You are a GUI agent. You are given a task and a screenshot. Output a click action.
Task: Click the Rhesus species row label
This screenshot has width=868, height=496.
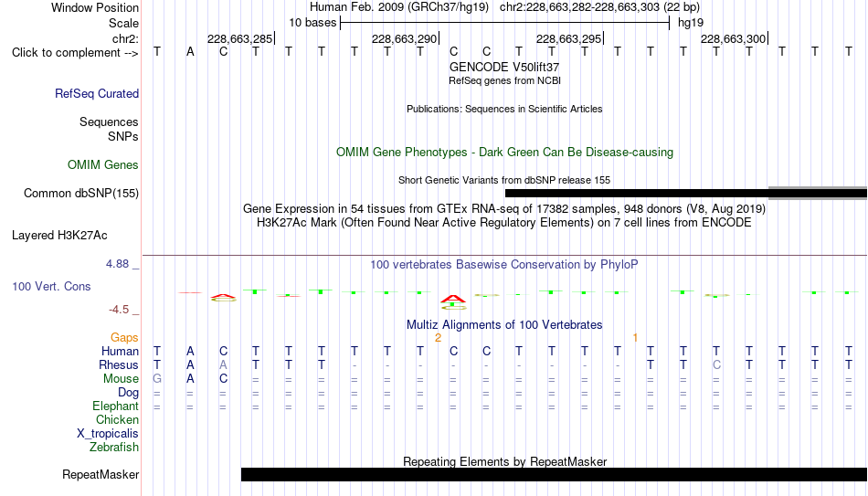(119, 365)
